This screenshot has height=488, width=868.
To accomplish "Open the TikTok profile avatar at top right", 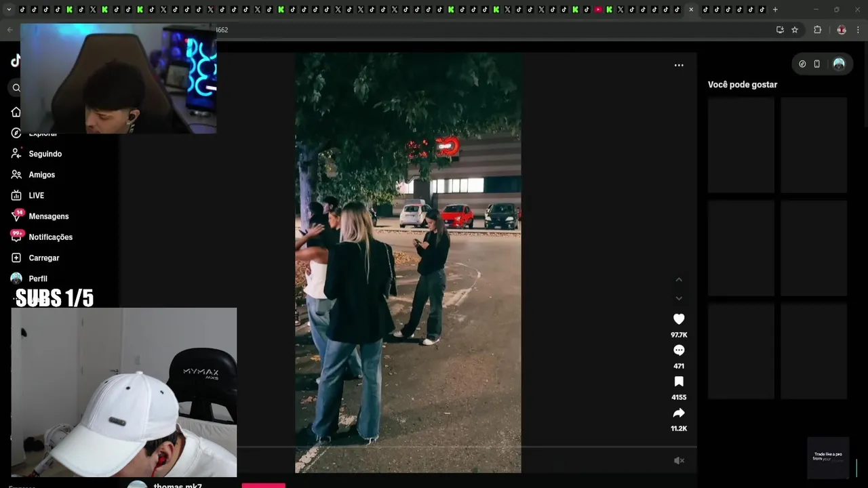I will (x=839, y=64).
